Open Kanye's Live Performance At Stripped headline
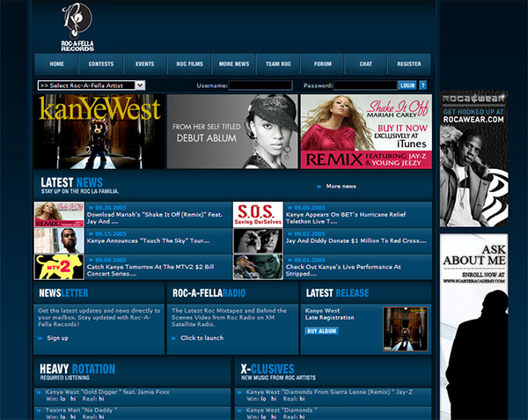 click(343, 270)
